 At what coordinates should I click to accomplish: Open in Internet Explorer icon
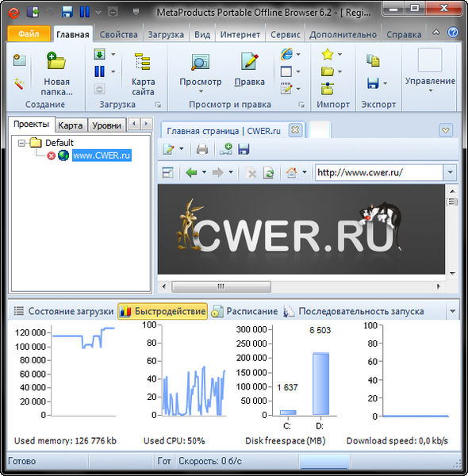point(287,54)
